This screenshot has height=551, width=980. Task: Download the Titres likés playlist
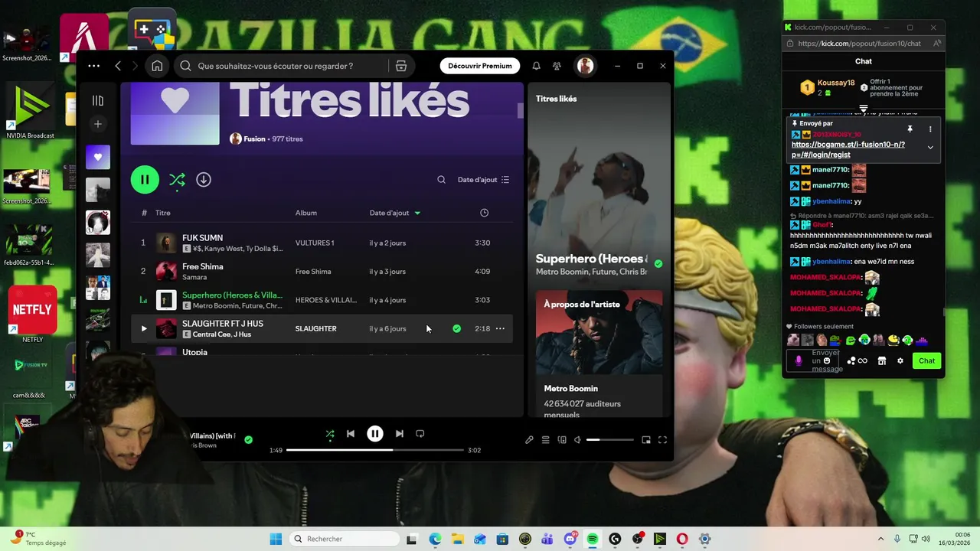[x=203, y=179]
